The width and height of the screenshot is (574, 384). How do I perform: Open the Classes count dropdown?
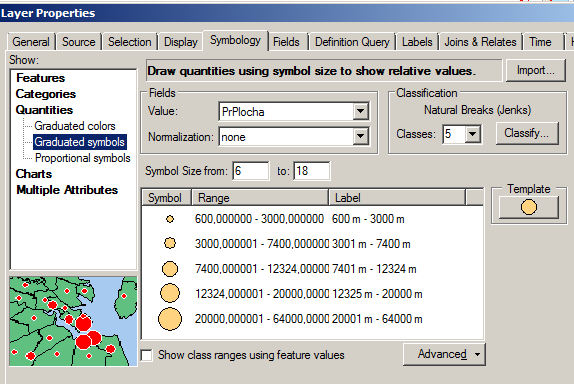coord(473,134)
